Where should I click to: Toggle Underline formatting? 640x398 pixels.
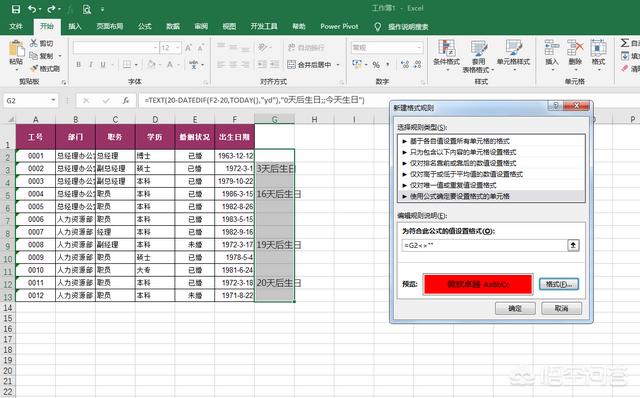[x=103, y=64]
